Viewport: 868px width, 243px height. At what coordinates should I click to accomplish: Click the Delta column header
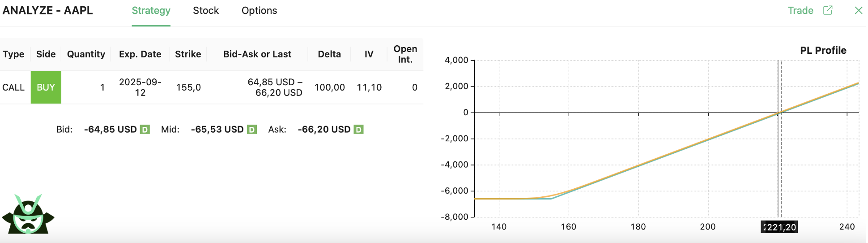pos(329,54)
